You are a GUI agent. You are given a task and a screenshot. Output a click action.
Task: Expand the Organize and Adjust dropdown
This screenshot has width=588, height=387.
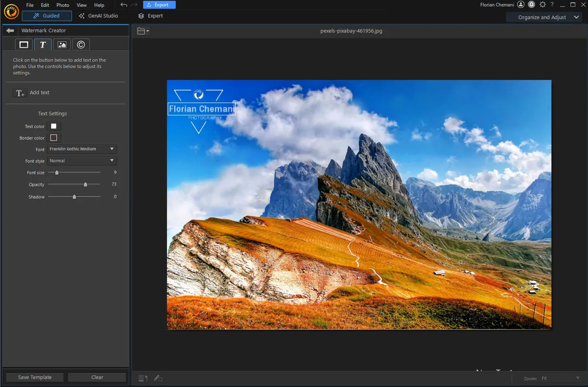point(544,17)
